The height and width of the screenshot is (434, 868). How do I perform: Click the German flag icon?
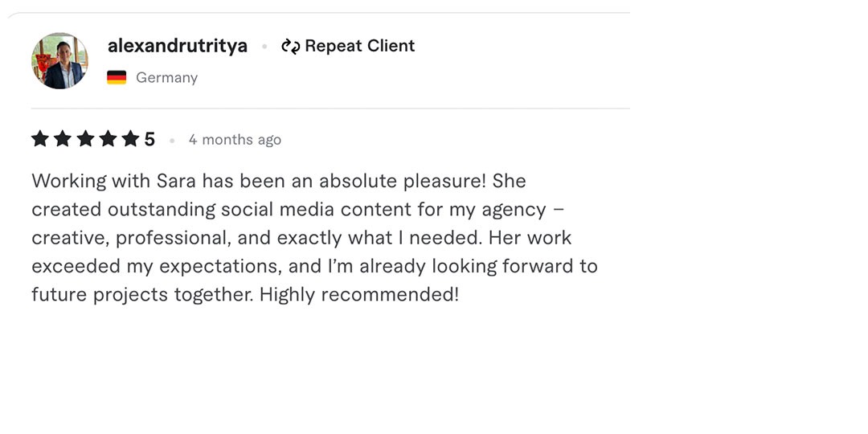click(117, 78)
